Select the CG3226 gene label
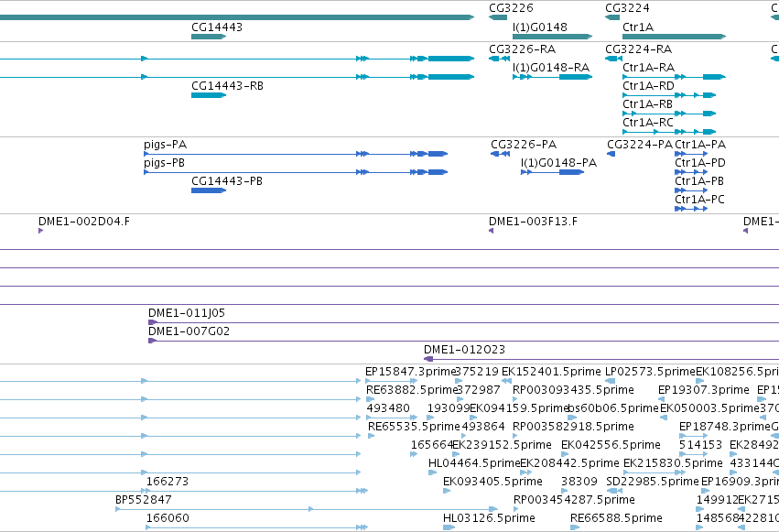779x532 pixels. tap(511, 8)
